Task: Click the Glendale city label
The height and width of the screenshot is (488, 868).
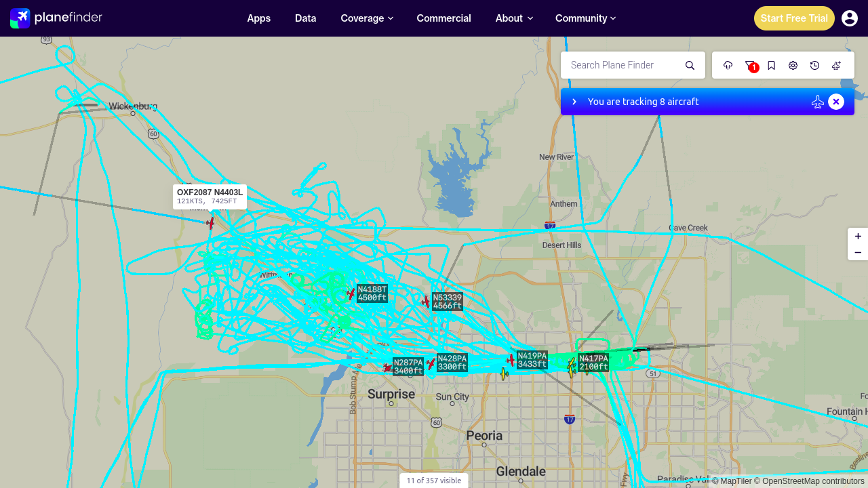Action: coord(521,471)
